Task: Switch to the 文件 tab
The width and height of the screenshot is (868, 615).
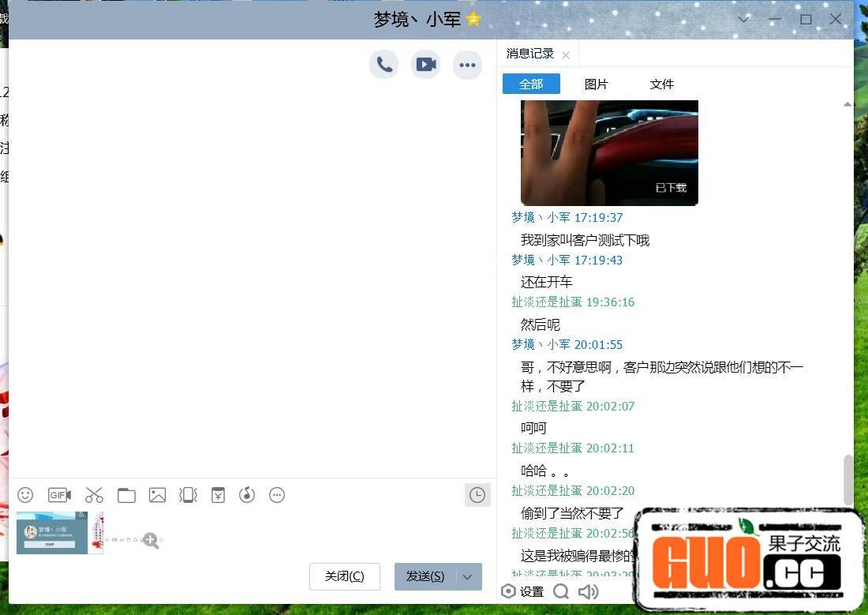Action: point(661,84)
